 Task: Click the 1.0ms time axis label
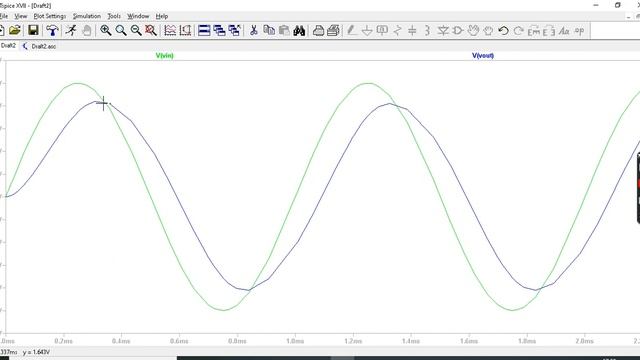(295, 341)
